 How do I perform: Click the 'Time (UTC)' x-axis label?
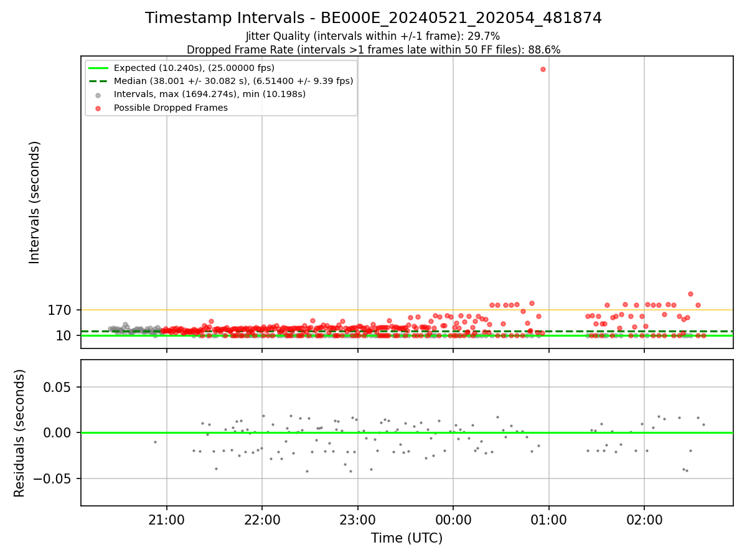coord(406,538)
